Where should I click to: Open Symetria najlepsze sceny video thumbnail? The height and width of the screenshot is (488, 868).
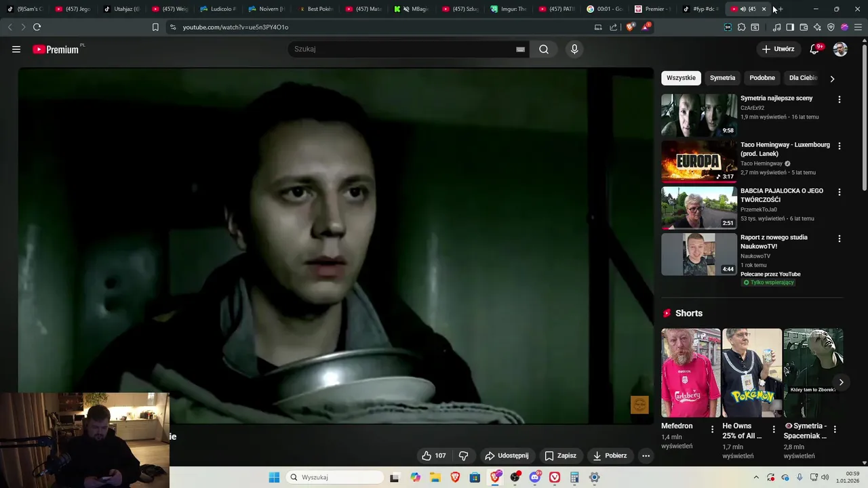click(x=699, y=115)
